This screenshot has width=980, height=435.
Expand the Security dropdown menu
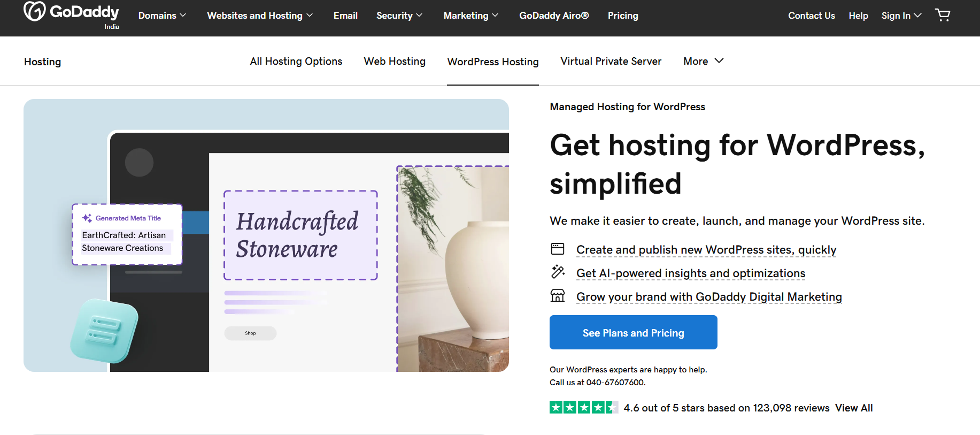point(399,16)
